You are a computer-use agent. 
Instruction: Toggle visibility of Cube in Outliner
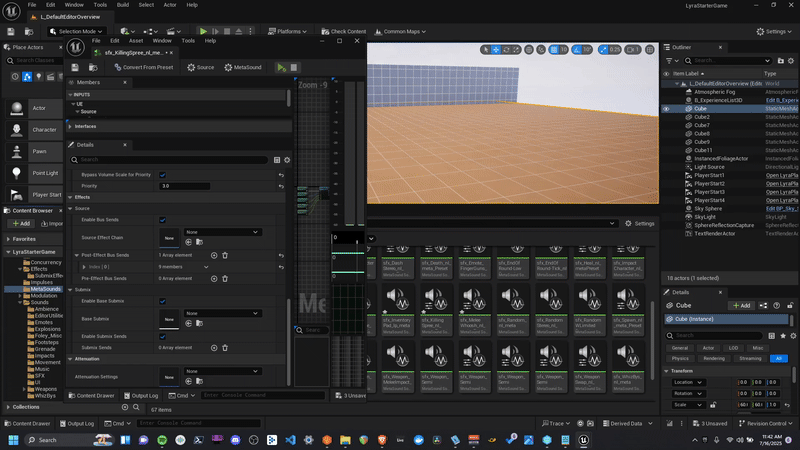click(666, 109)
